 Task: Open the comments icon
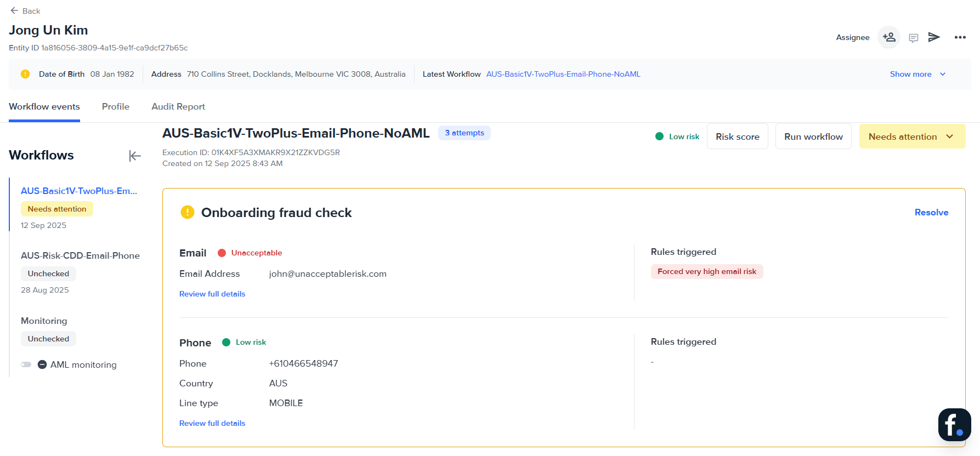pos(914,38)
